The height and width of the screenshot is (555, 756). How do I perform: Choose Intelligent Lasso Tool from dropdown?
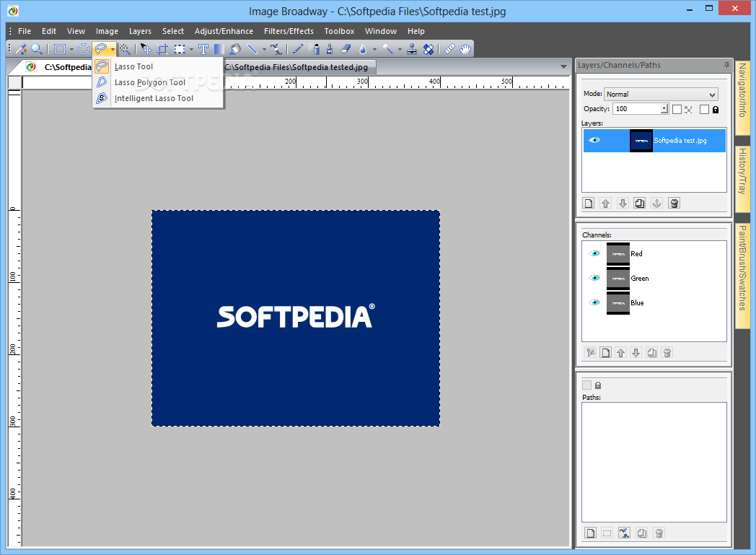[158, 98]
